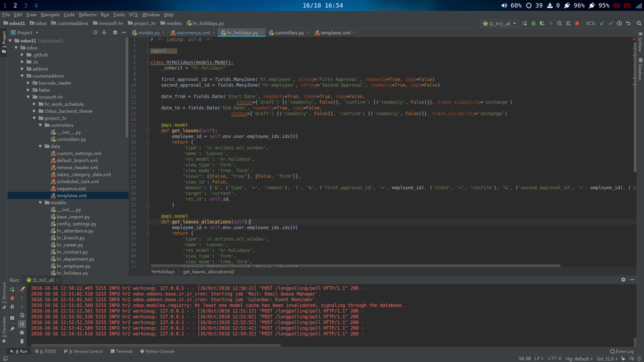Open Search Everywhere magnifier icon
The image size is (644, 362).
click(x=639, y=23)
